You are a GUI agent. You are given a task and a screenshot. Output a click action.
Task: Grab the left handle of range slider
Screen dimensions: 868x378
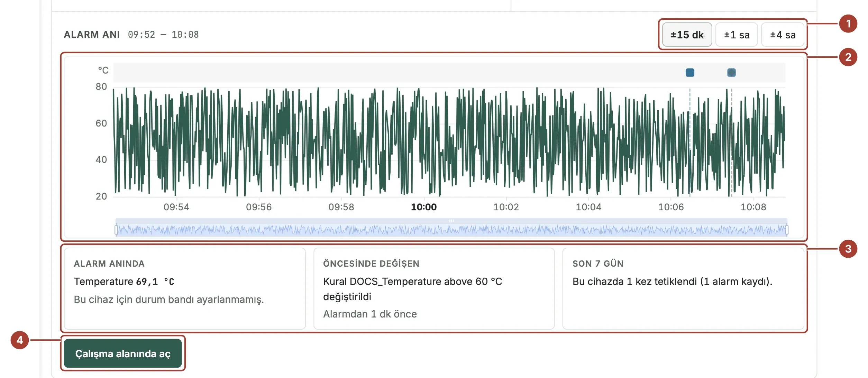(116, 230)
